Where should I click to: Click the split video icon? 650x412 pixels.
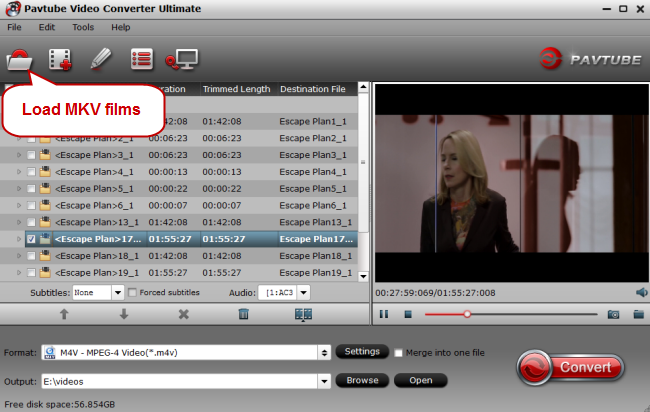coord(303,314)
